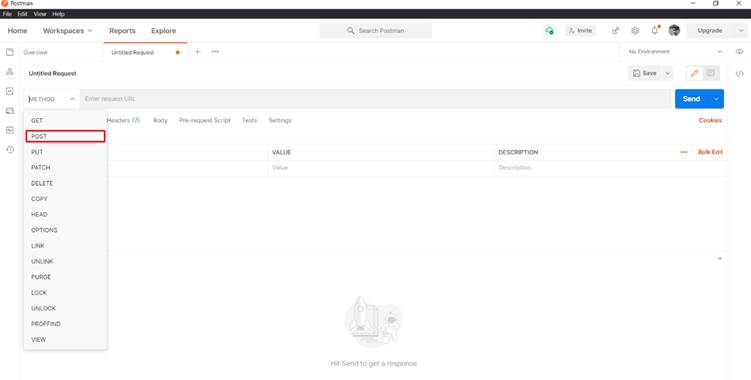Screen dimensions: 751x380
Task: Switch to the Tests tab
Action: [x=250, y=120]
